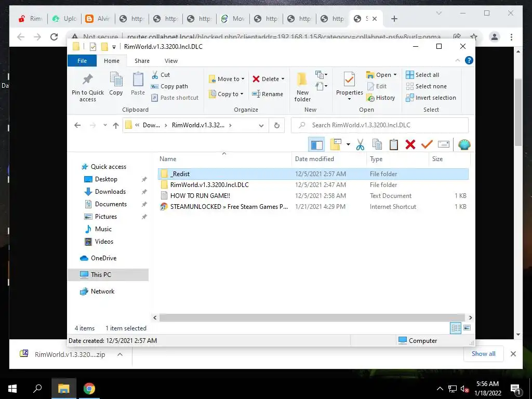
Task: Switch to the View ribbon tab
Action: pyautogui.click(x=171, y=61)
